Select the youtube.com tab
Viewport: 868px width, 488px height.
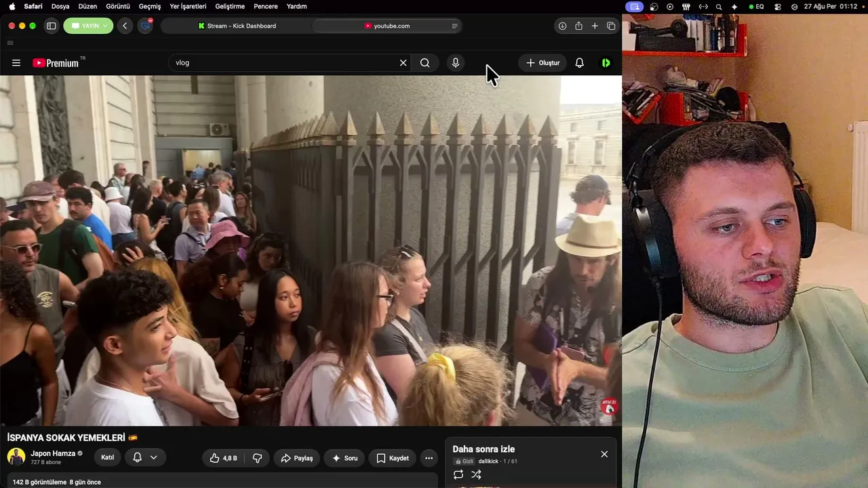[387, 26]
